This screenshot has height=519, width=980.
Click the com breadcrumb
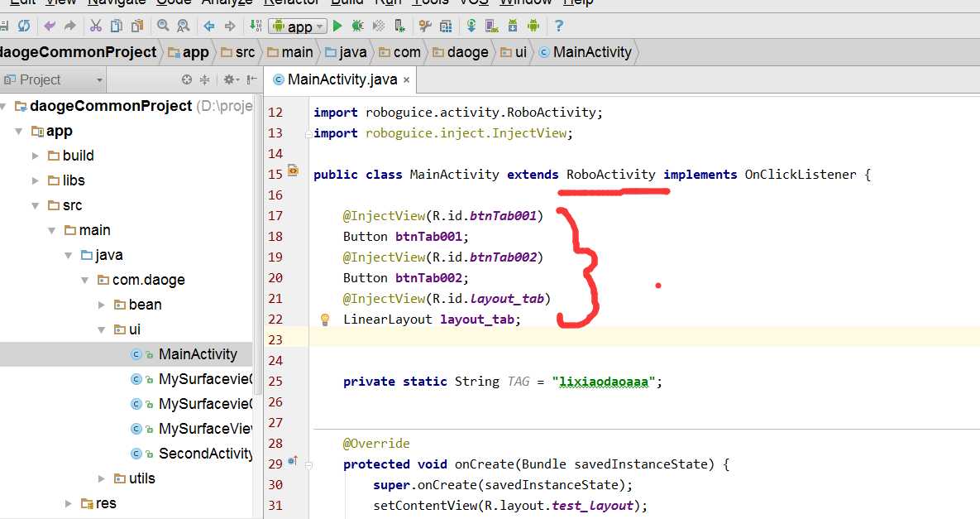[400, 52]
